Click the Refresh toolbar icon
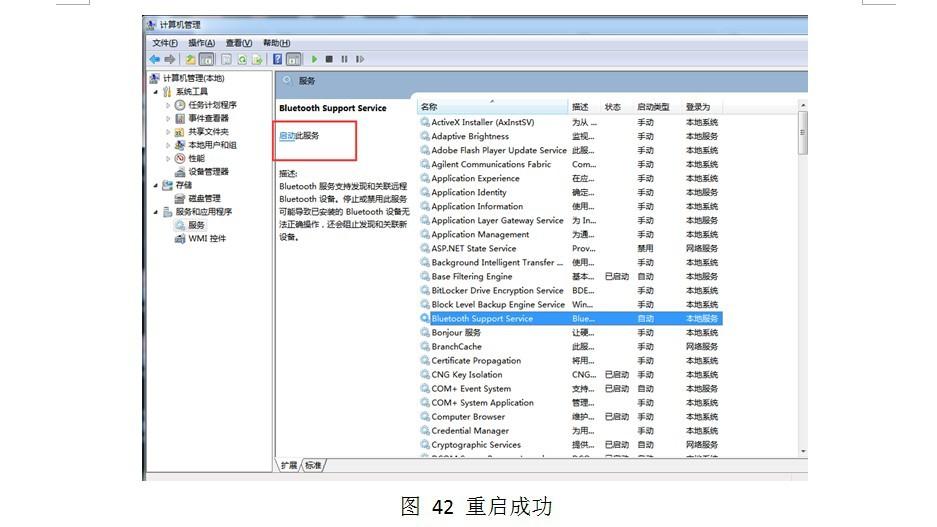 click(x=242, y=59)
